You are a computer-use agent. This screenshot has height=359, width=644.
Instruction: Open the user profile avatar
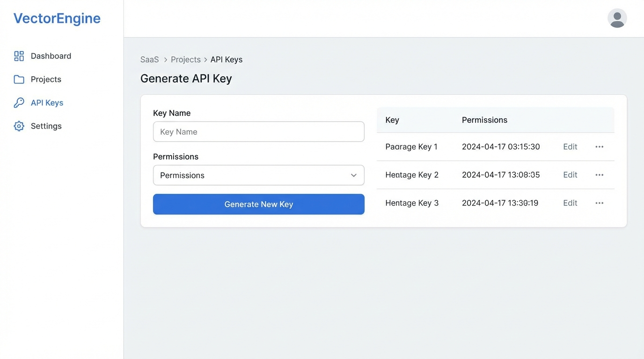(617, 18)
